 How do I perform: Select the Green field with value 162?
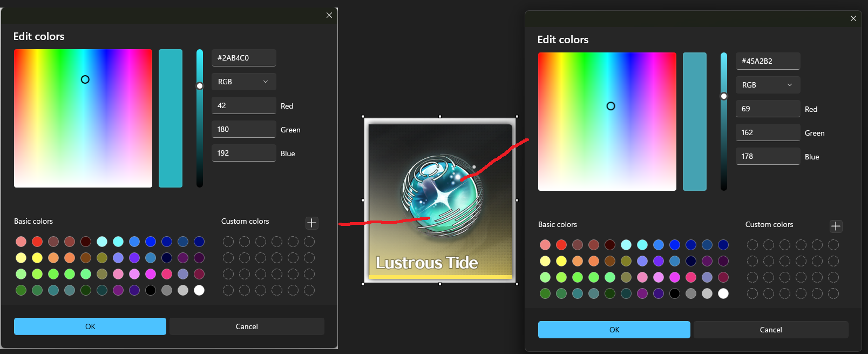pyautogui.click(x=768, y=132)
